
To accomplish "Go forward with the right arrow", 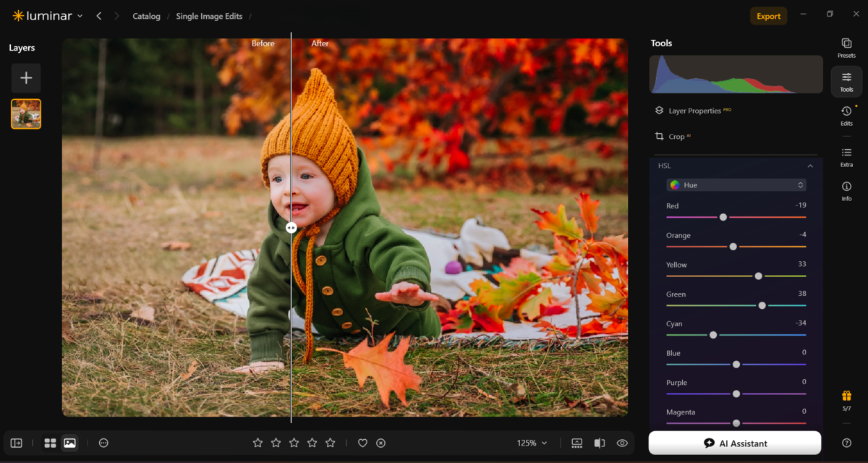I will click(x=116, y=16).
